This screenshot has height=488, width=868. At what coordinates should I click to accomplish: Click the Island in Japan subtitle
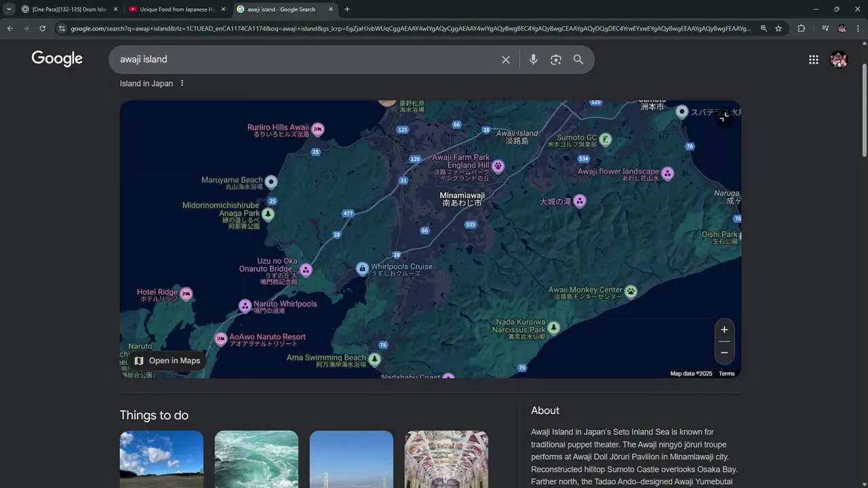tap(146, 83)
